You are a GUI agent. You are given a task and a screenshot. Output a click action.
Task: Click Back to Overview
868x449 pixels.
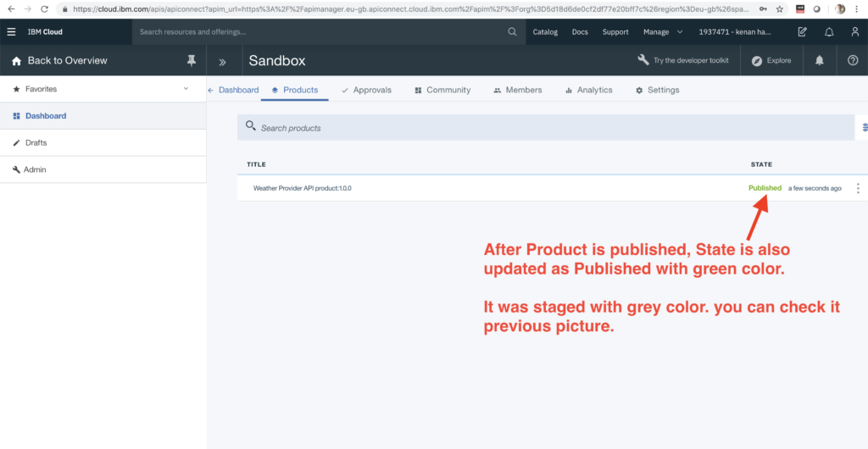tap(60, 61)
